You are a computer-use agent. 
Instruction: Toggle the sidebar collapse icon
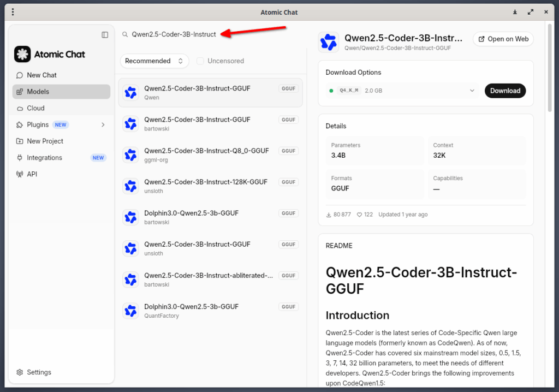pyautogui.click(x=105, y=34)
